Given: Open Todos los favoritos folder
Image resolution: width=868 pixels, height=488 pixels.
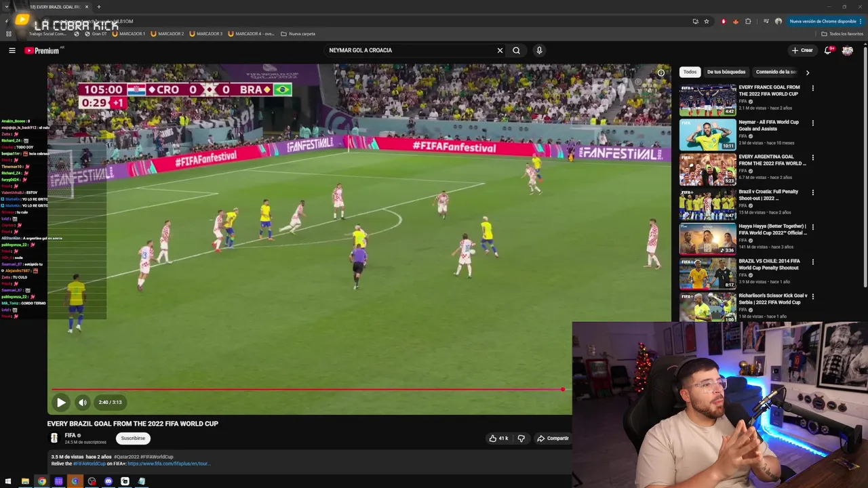Looking at the screenshot, I should tap(842, 34).
